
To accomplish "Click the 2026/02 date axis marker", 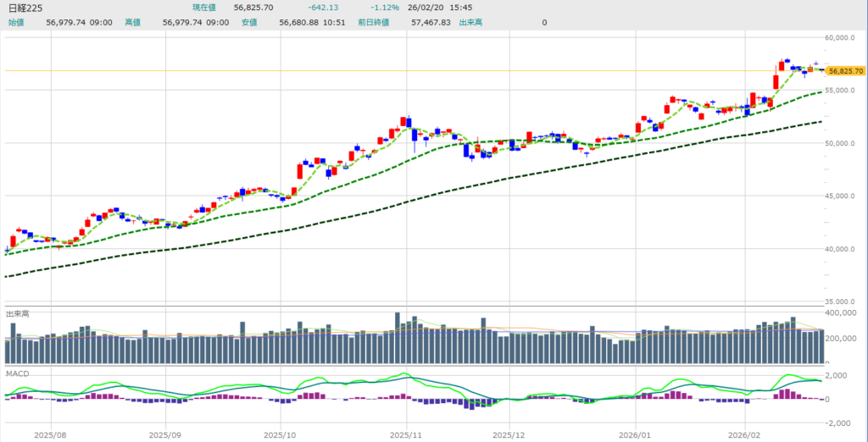I will [744, 434].
